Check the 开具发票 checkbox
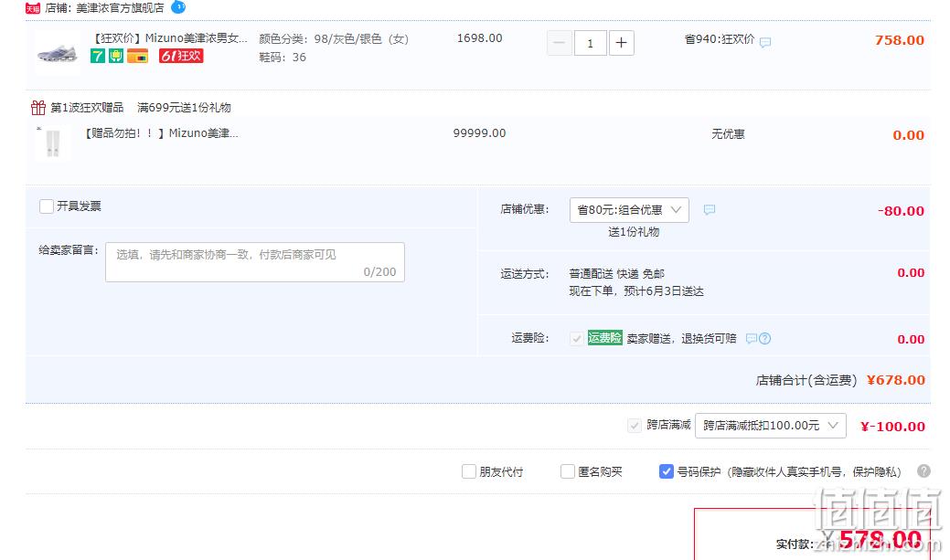Screen dimensions: 950x560 47,206
